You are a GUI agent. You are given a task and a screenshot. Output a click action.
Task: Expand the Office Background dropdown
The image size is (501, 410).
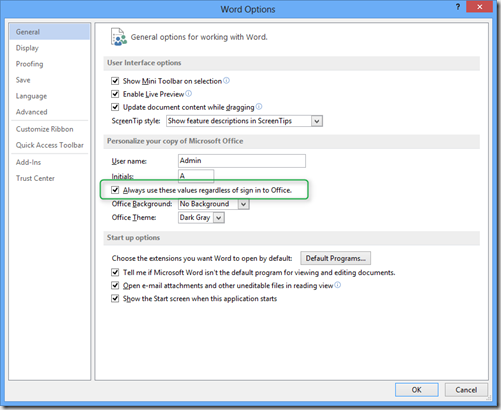(243, 204)
